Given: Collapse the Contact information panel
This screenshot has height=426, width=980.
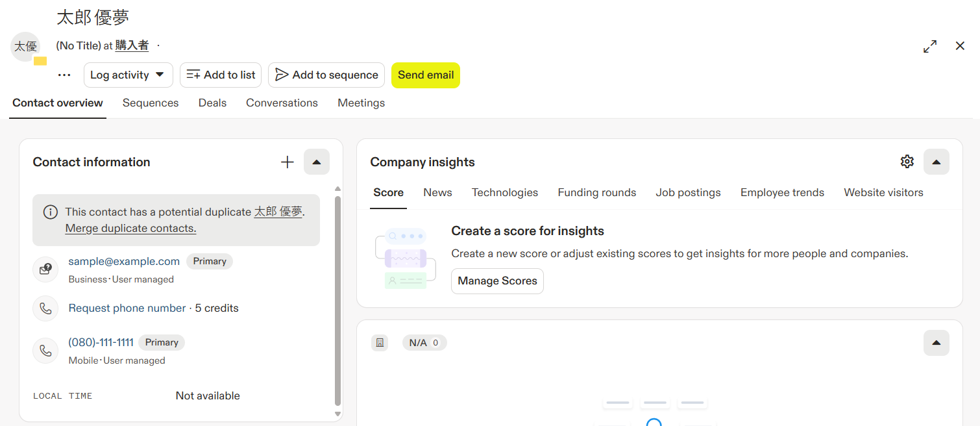Looking at the screenshot, I should pyautogui.click(x=317, y=162).
